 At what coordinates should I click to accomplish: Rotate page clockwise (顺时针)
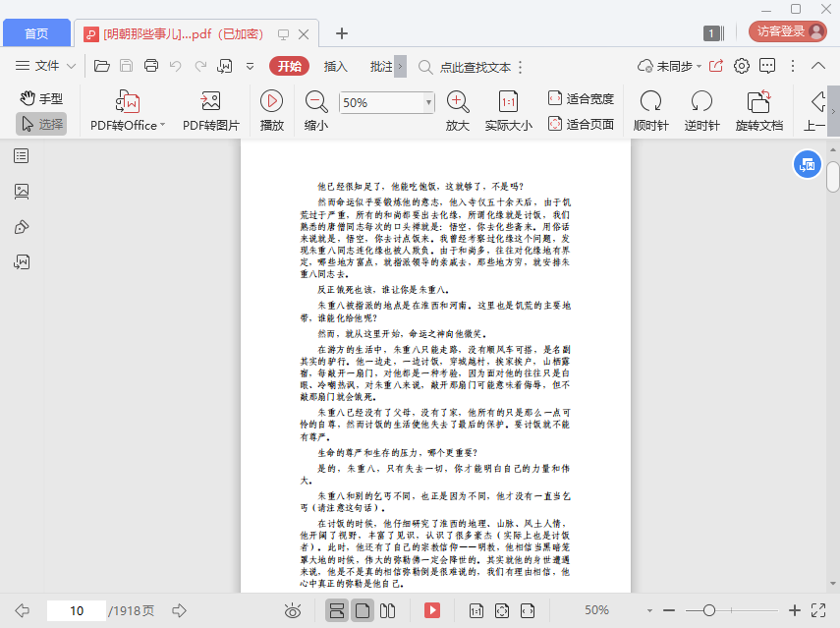[x=651, y=111]
